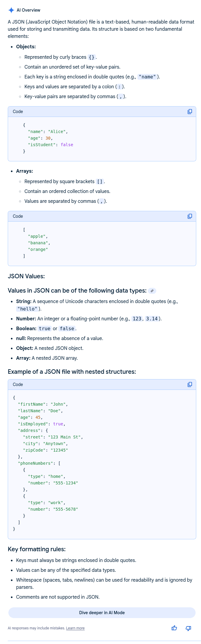Select the "isStudent" line in the code
The height and width of the screenshot is (644, 201).
point(50,145)
